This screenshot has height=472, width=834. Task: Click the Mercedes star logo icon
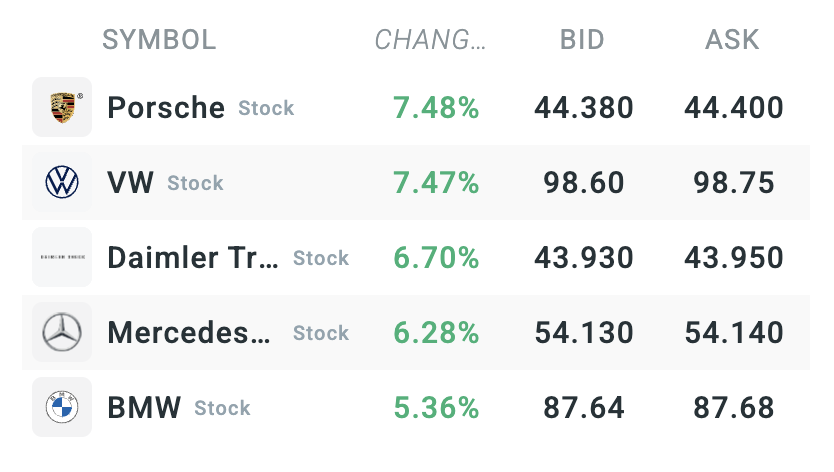pyautogui.click(x=62, y=332)
